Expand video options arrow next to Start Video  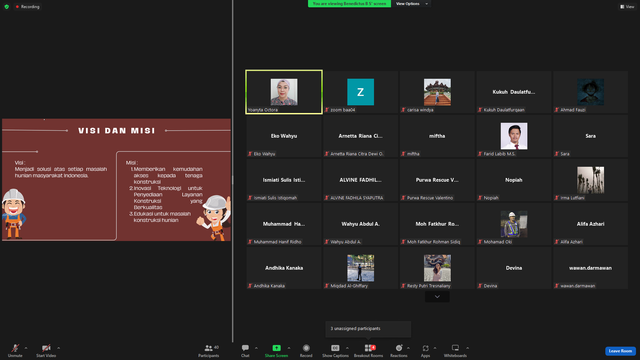tap(58, 348)
